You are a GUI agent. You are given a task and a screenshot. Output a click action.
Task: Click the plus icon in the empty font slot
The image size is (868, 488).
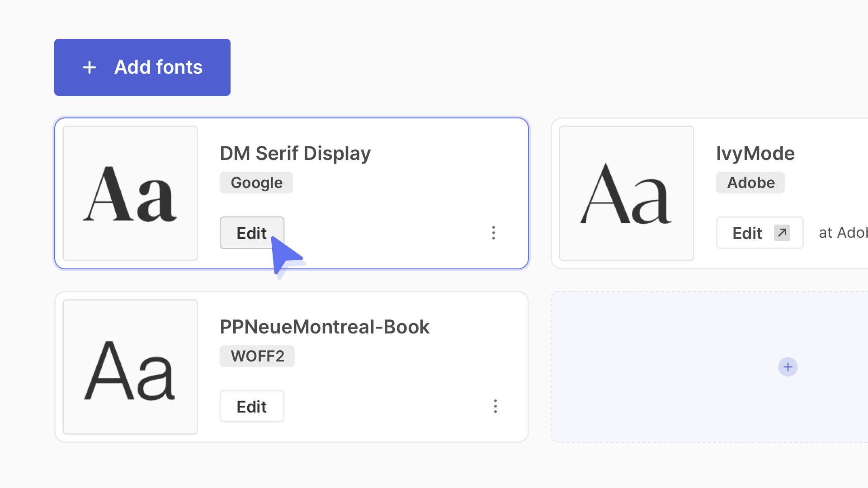tap(788, 367)
